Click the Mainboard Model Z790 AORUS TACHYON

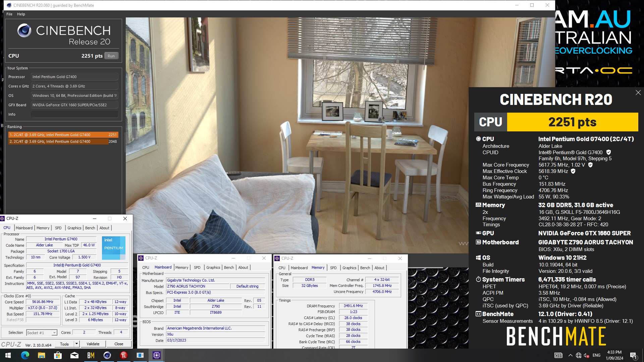click(198, 286)
